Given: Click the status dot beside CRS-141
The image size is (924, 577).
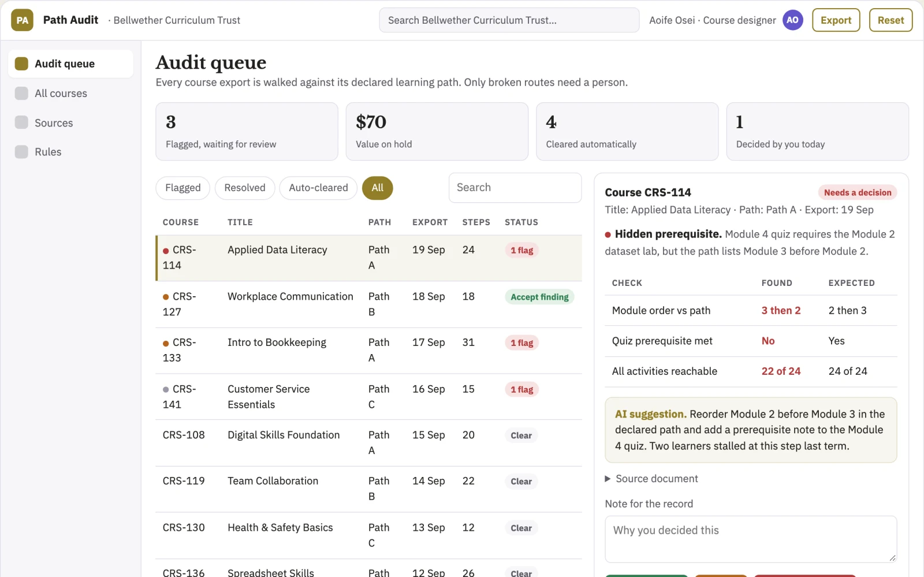Looking at the screenshot, I should tap(166, 390).
